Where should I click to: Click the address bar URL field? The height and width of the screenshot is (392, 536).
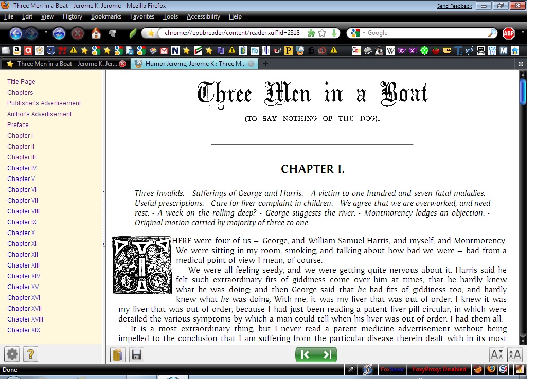tap(232, 33)
